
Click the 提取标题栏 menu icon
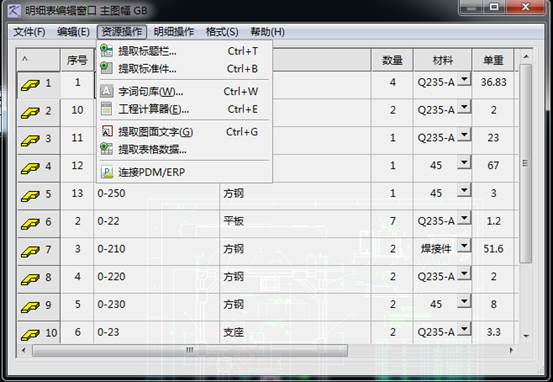[x=107, y=51]
